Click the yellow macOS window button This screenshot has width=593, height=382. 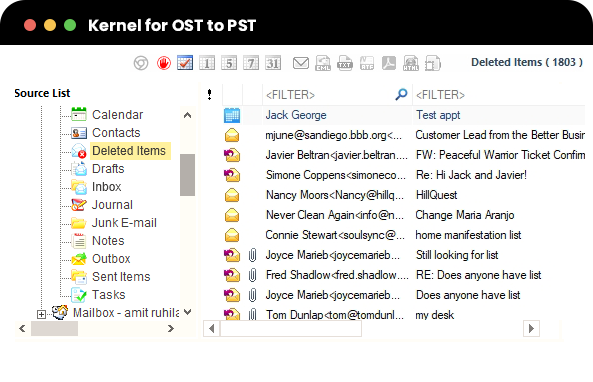[x=50, y=25]
